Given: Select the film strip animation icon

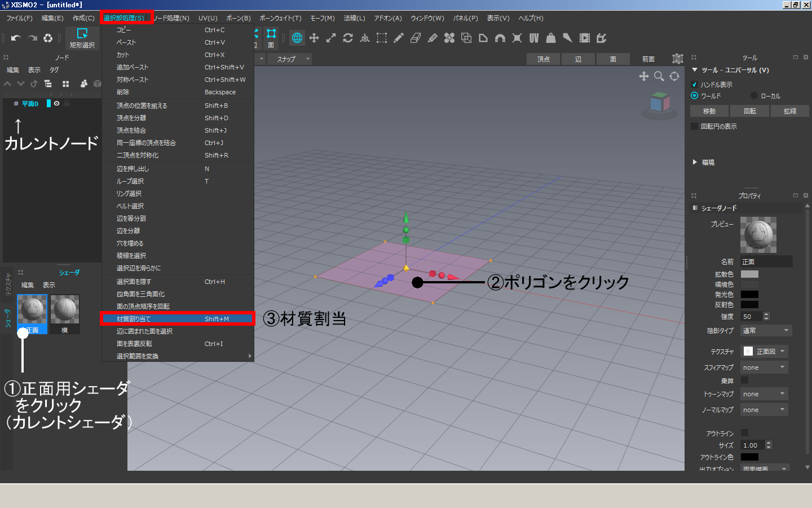Looking at the screenshot, I should (585, 38).
